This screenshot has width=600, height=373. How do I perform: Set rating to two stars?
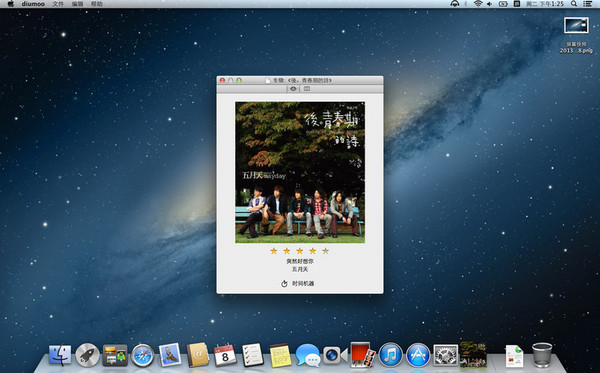[x=287, y=251]
